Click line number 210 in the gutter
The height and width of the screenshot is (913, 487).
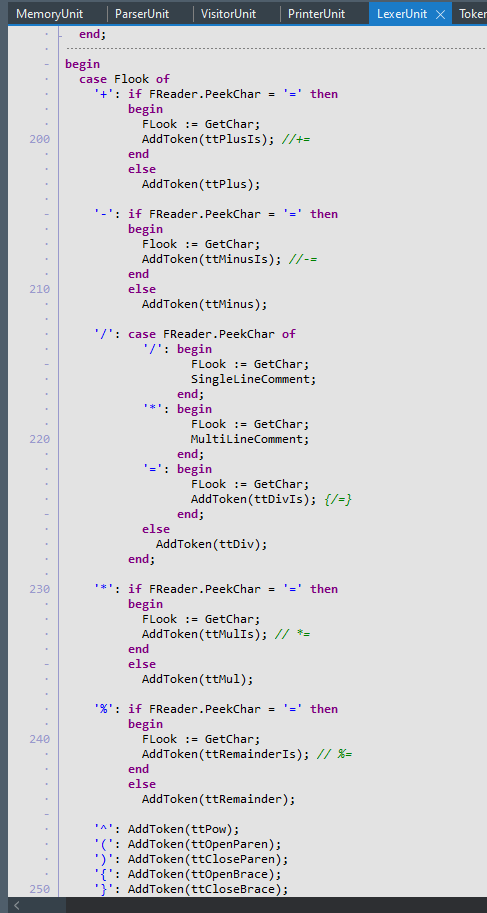40,289
